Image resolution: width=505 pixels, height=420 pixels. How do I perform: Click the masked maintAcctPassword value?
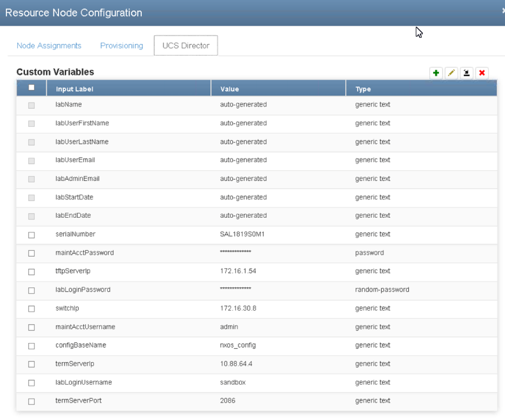236,252
